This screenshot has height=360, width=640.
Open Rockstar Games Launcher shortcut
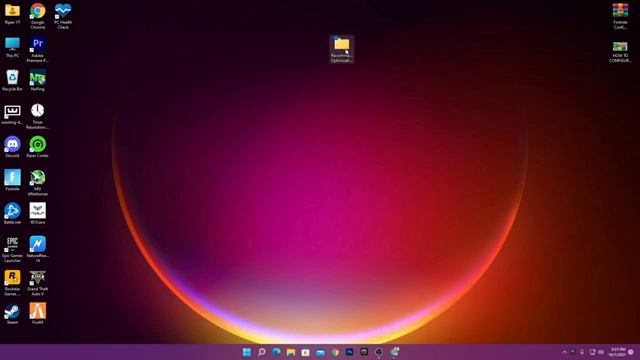[12, 282]
